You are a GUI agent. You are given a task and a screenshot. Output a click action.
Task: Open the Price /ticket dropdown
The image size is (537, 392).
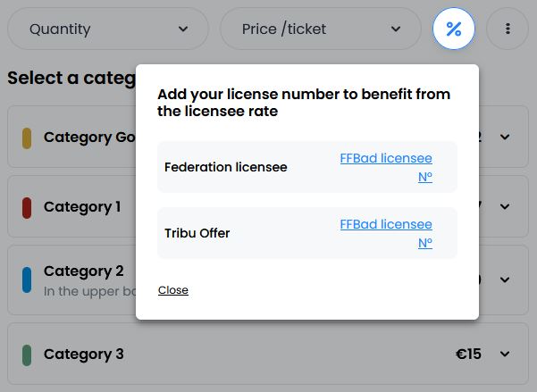coord(321,29)
